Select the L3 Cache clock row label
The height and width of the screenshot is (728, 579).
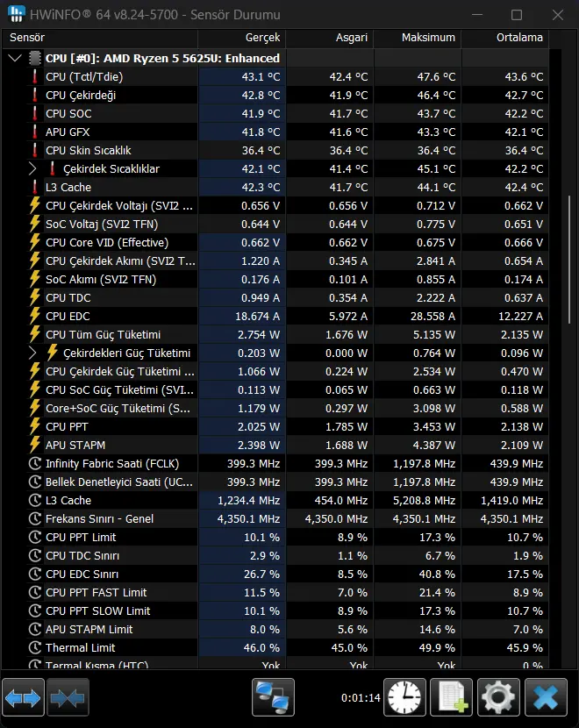(68, 501)
